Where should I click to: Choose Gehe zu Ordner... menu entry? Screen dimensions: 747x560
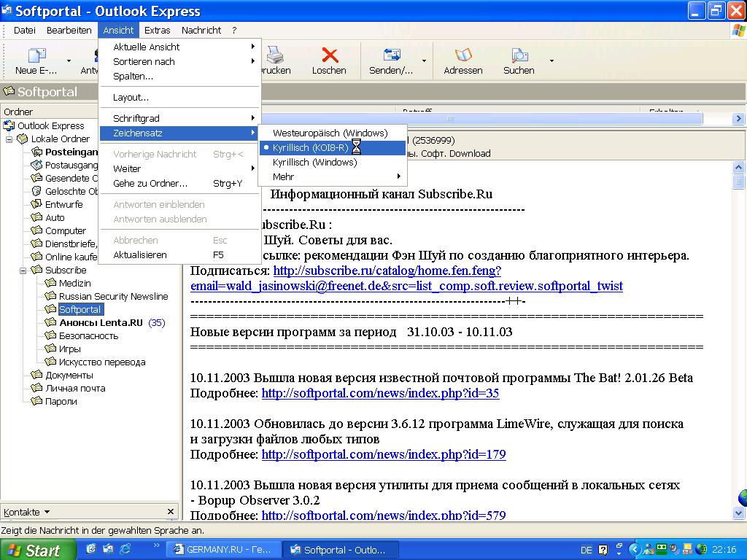click(180, 183)
